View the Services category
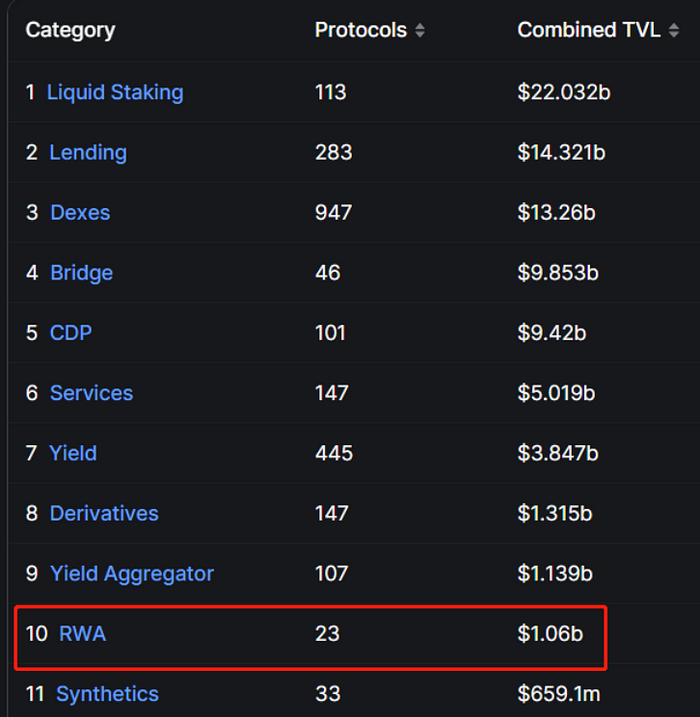 (x=91, y=393)
